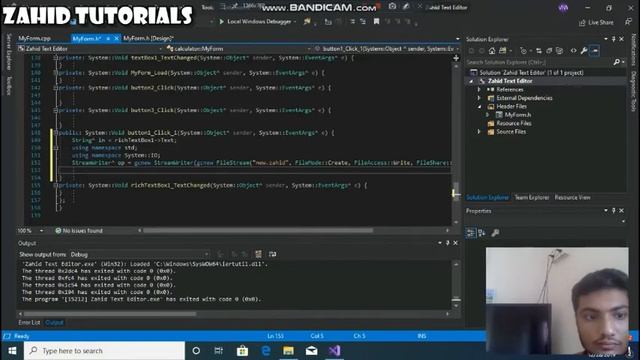Click the Collapse All icon in Solution Explorer
This screenshot has width=640, height=360.
point(549,51)
